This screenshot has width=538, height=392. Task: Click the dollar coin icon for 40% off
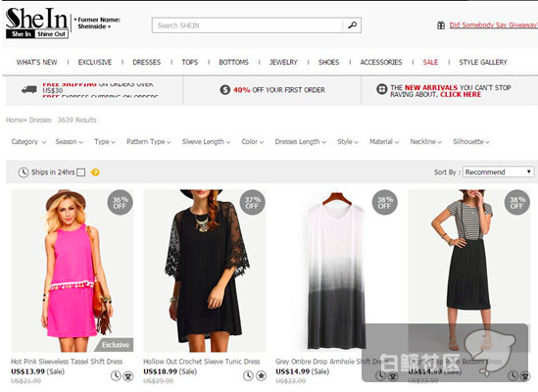point(224,90)
